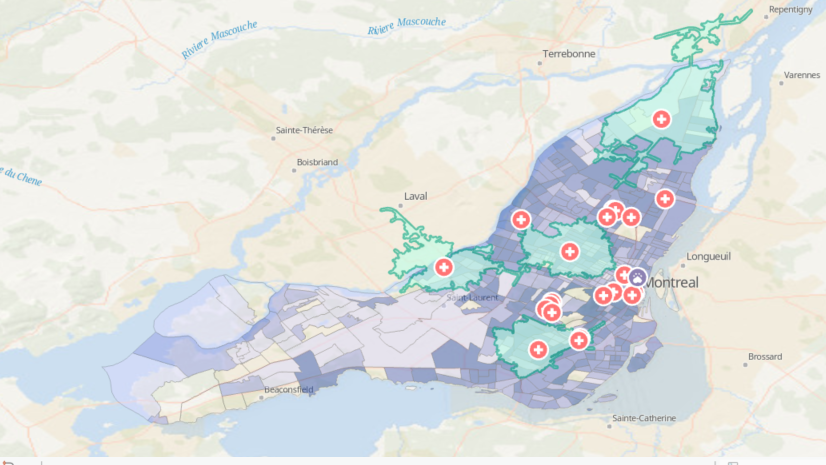The image size is (826, 465).
Task: Click the Terrebonne label
Action: click(x=569, y=54)
